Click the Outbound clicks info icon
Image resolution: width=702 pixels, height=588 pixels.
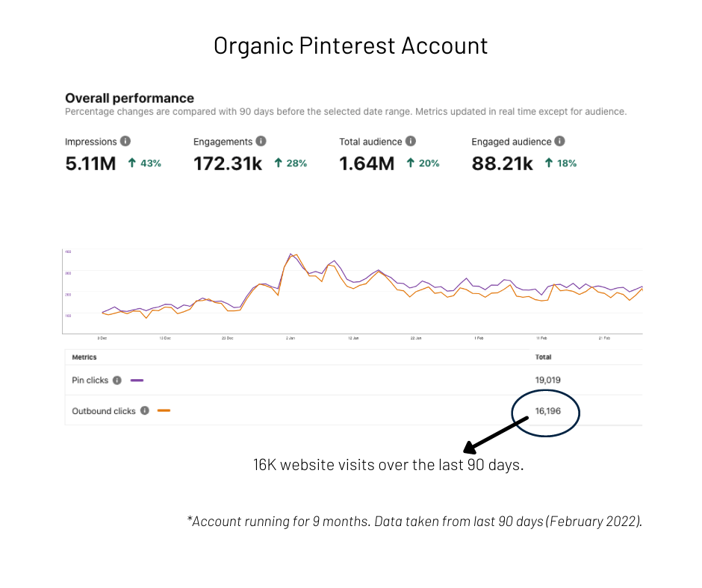click(145, 411)
